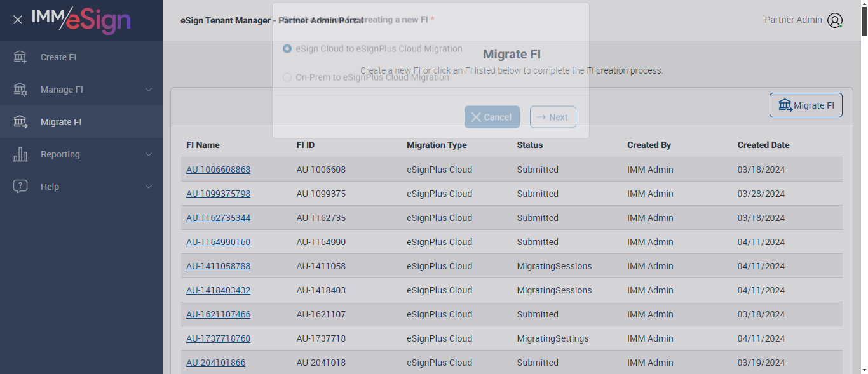Click the Help question bubble icon

(x=20, y=187)
